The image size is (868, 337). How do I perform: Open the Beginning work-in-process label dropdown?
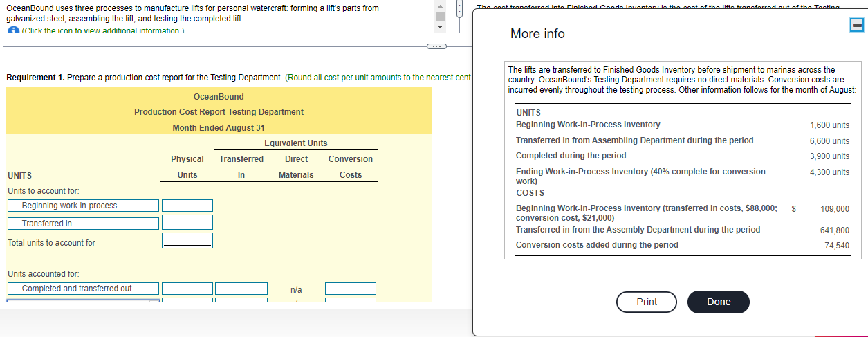point(83,206)
